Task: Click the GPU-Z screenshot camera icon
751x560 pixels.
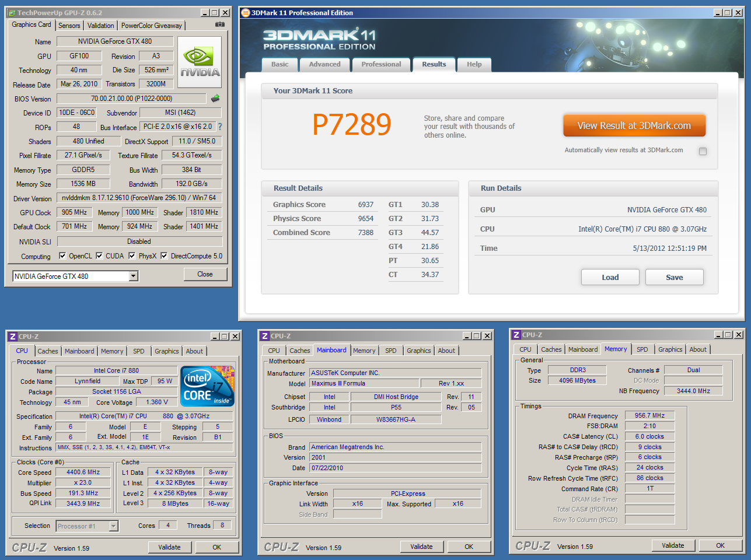Action: (219, 24)
